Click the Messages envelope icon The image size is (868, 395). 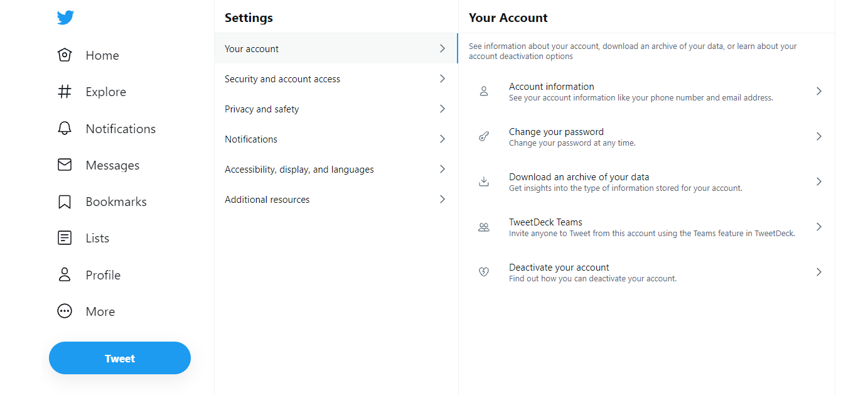65,165
